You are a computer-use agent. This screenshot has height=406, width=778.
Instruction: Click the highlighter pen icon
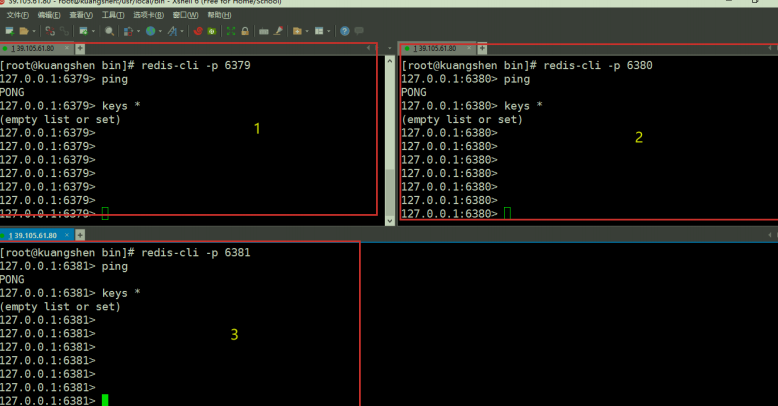(x=278, y=31)
